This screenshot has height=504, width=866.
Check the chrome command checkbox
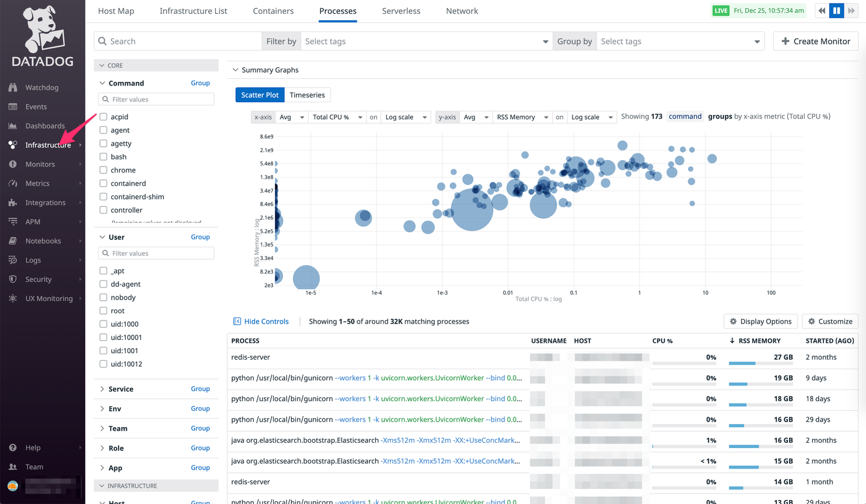coord(103,170)
